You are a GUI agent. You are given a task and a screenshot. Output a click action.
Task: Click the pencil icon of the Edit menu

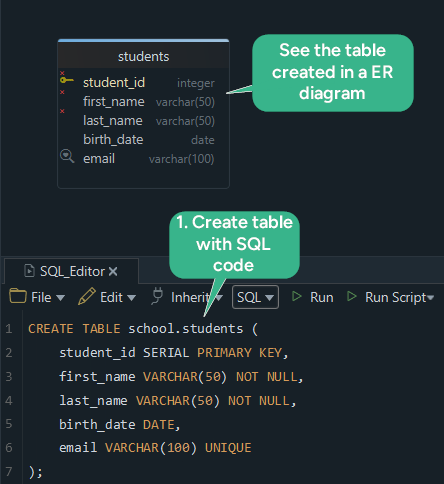(87, 296)
